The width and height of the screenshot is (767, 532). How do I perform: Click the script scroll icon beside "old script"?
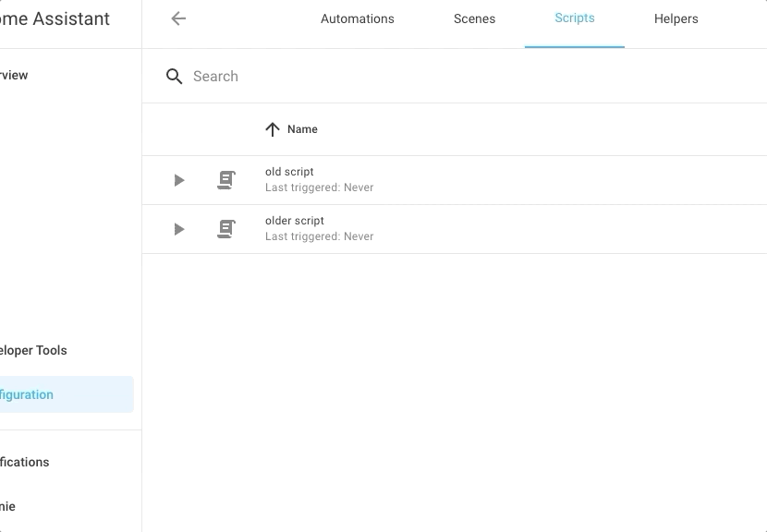pos(225,180)
